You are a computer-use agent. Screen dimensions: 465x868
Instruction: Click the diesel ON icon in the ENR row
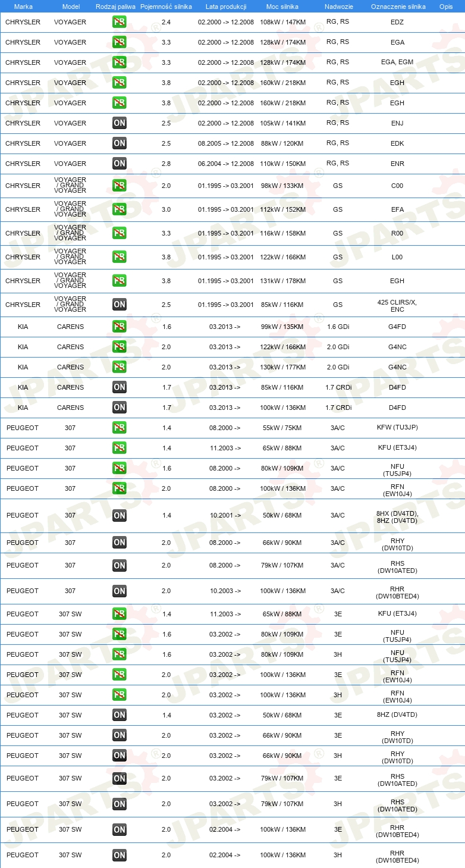[120, 164]
